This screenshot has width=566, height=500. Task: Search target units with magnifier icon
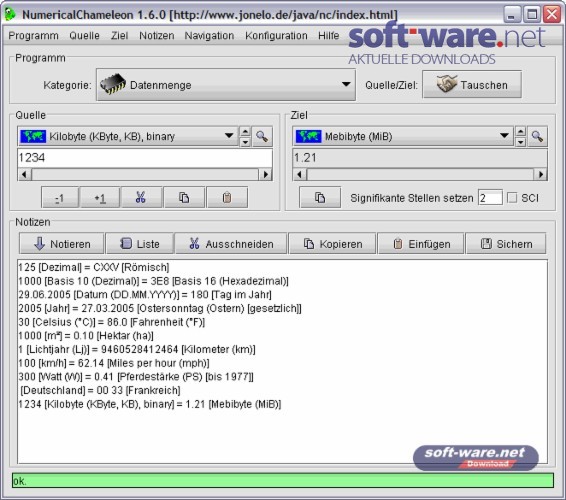tap(537, 136)
